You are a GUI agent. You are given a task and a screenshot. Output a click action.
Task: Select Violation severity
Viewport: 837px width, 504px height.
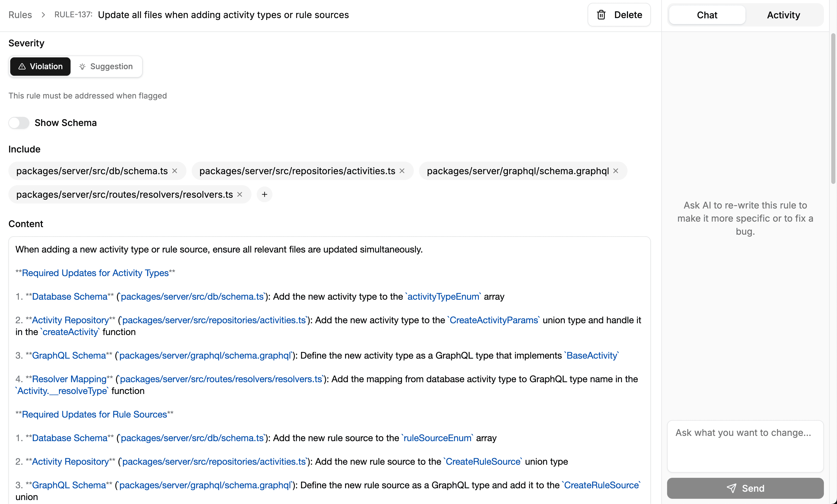[x=40, y=67]
